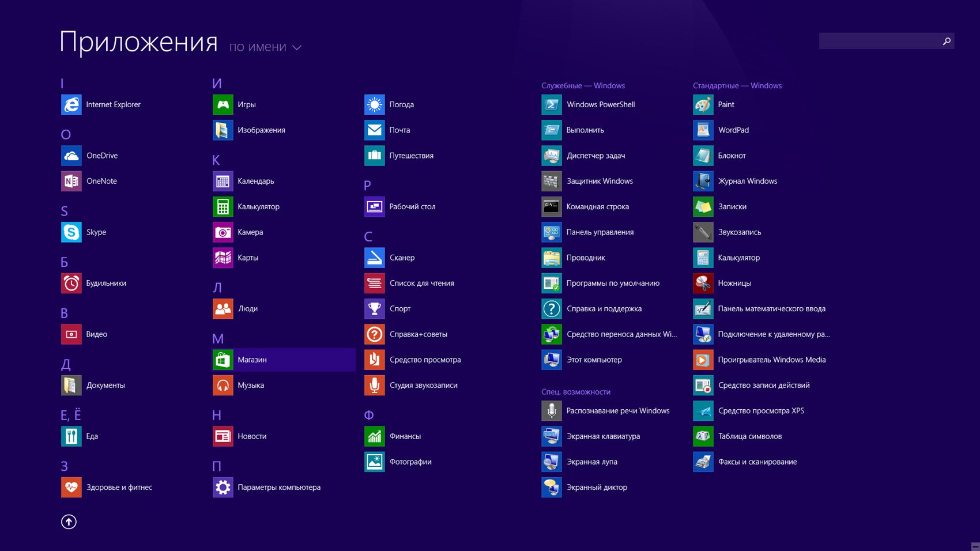This screenshot has height=551, width=980.
Task: Launch the Музыка headphones icon
Action: (x=223, y=385)
